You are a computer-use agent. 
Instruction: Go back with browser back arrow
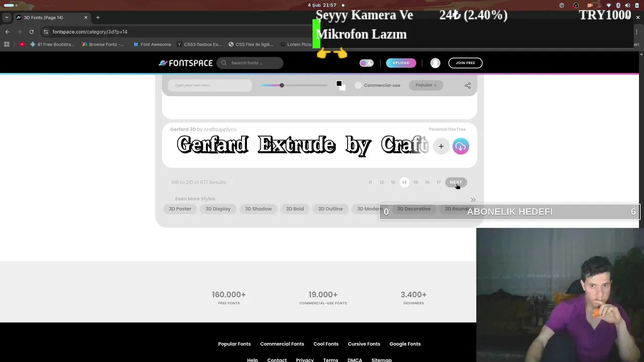coord(7,32)
